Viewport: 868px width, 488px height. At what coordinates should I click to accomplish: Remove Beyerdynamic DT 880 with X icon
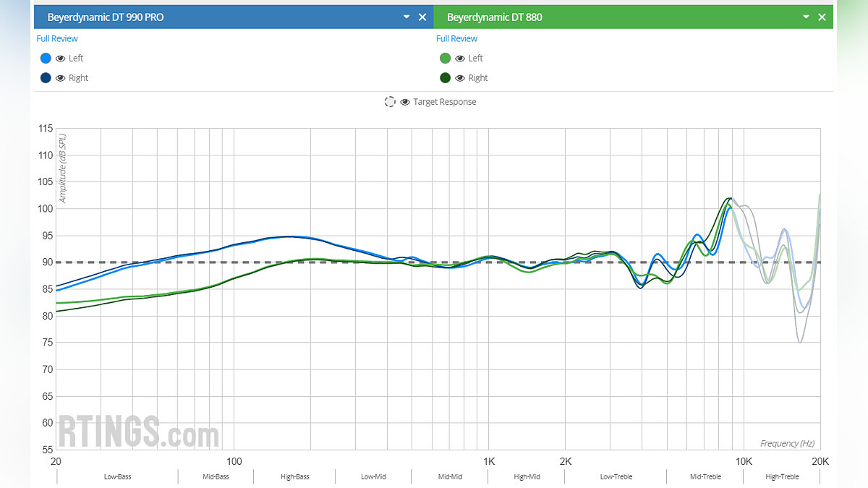(x=822, y=17)
